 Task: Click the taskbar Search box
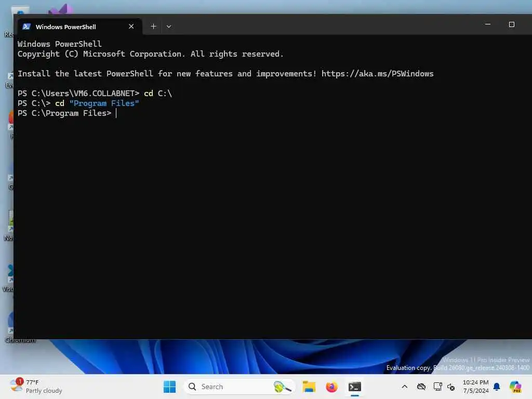[239, 387]
